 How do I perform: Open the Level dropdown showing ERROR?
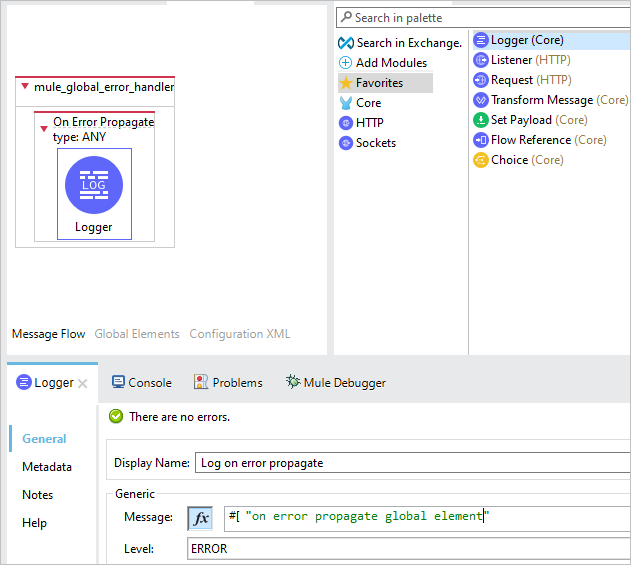click(x=408, y=549)
